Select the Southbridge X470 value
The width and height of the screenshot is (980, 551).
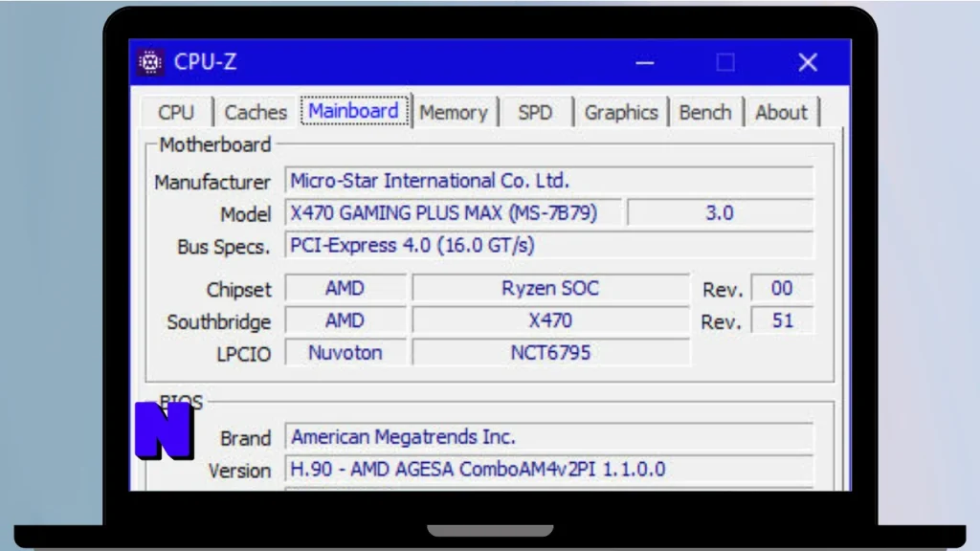(550, 321)
